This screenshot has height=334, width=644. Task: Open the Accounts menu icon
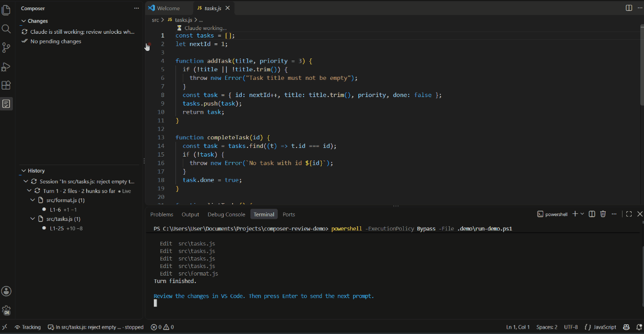tap(6, 291)
